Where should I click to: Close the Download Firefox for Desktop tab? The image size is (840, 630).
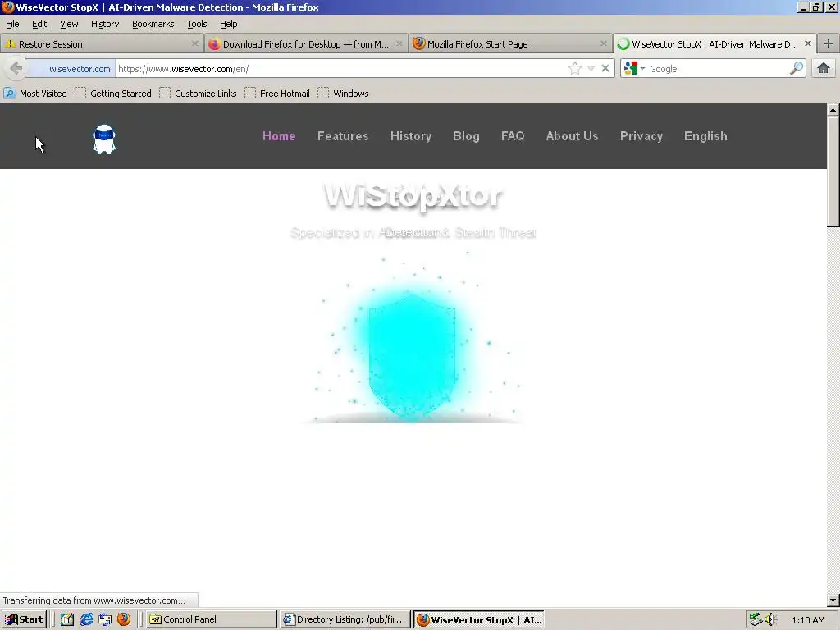point(399,44)
